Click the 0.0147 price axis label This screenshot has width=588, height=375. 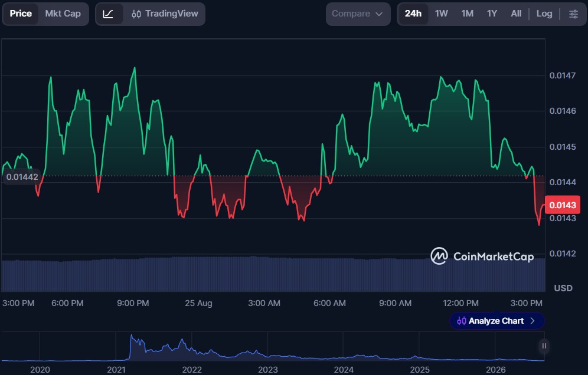(x=562, y=75)
